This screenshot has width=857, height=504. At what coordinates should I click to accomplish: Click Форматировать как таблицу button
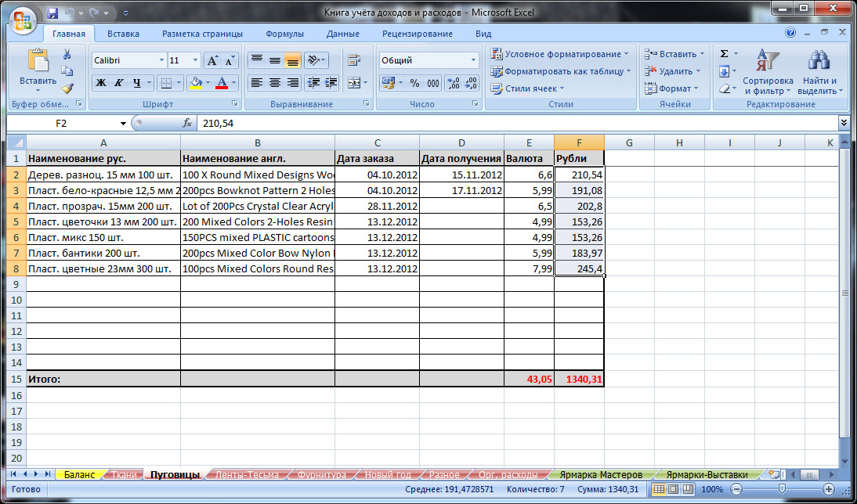(561, 71)
